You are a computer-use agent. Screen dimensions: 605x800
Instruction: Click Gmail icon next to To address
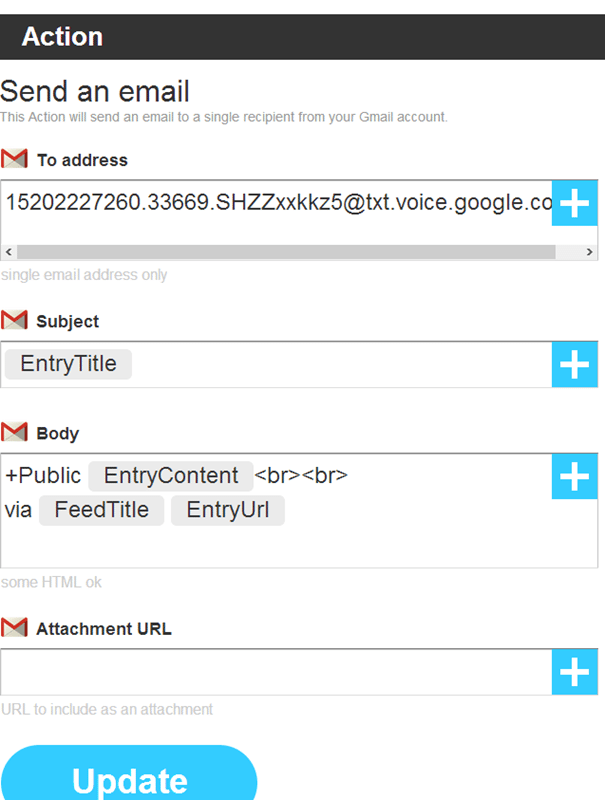coord(14,159)
